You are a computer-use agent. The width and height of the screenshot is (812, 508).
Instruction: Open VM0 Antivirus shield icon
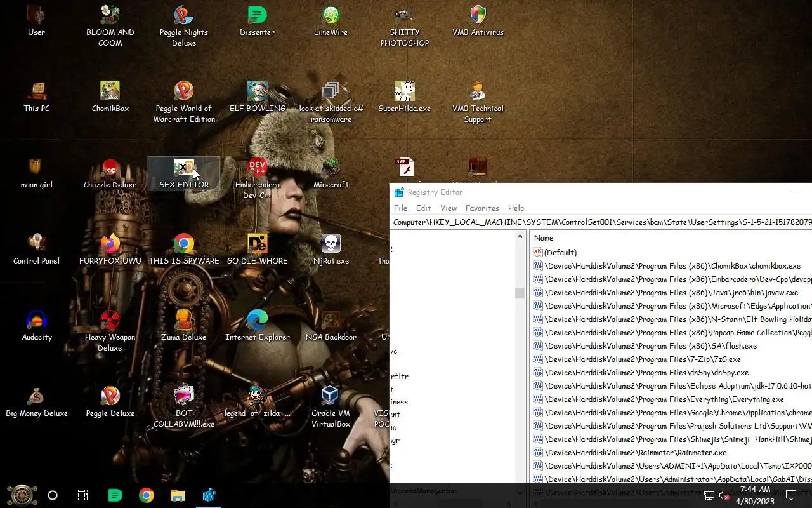tap(478, 21)
